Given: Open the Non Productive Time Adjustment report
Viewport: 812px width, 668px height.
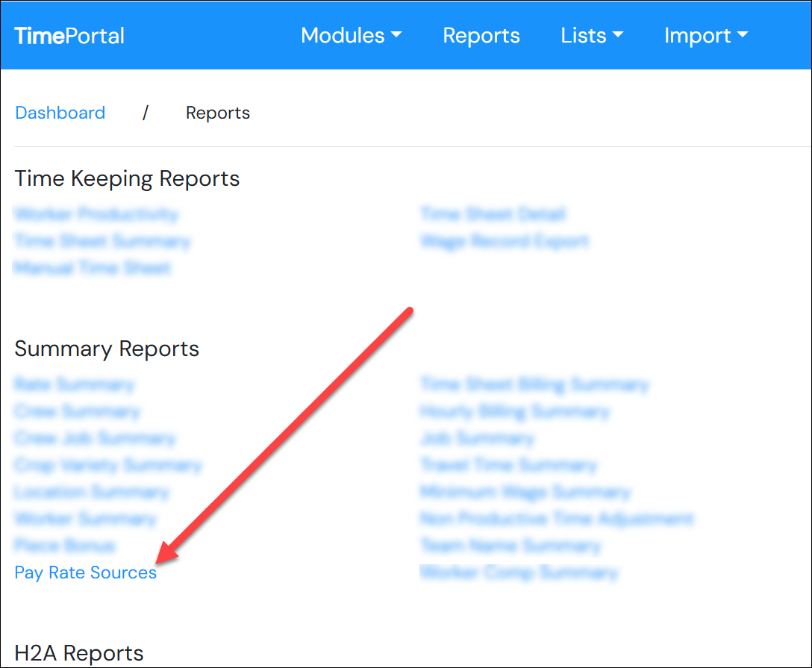Looking at the screenshot, I should click(557, 519).
